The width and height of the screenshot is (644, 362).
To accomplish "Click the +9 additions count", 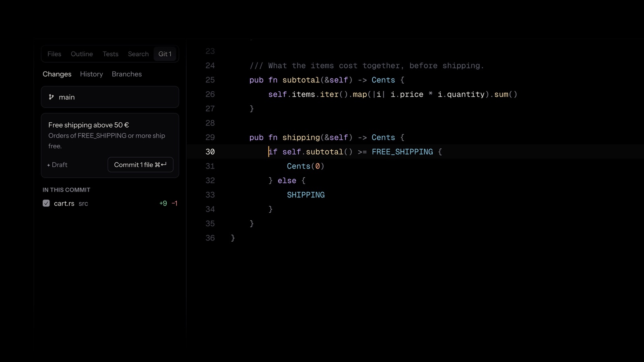I will click(x=163, y=204).
